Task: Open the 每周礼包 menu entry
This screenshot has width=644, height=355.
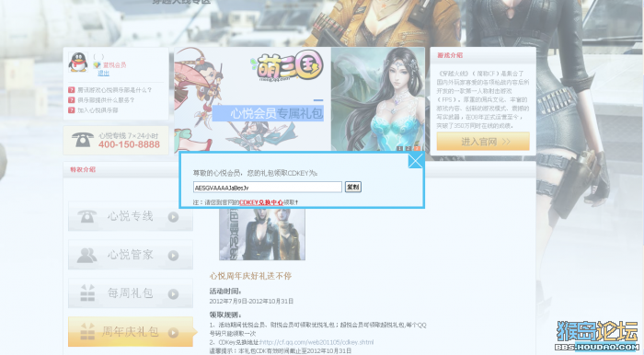Action: pos(131,293)
